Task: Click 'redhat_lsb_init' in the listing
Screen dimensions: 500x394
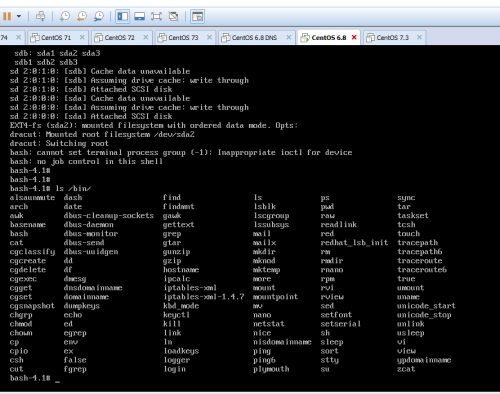Action: point(354,242)
